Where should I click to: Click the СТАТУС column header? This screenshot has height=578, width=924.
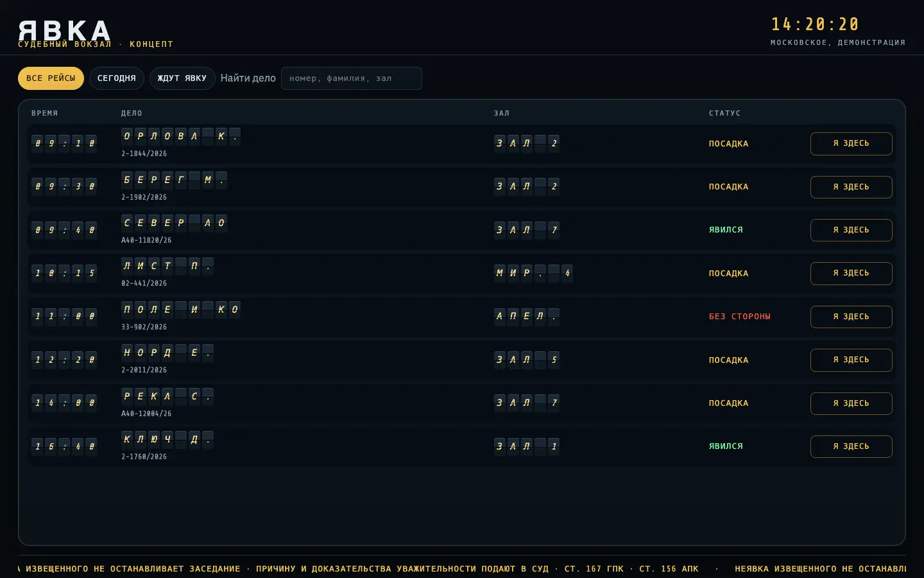click(x=725, y=113)
